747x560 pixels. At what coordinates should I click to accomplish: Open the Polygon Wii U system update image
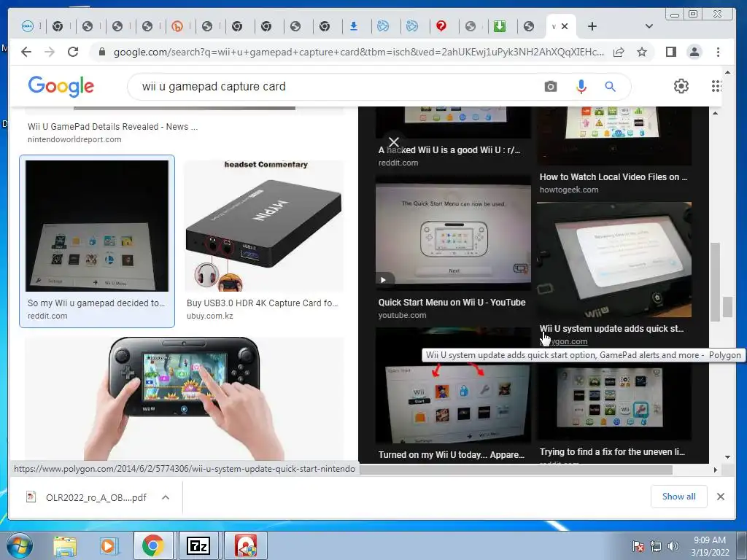(x=614, y=260)
